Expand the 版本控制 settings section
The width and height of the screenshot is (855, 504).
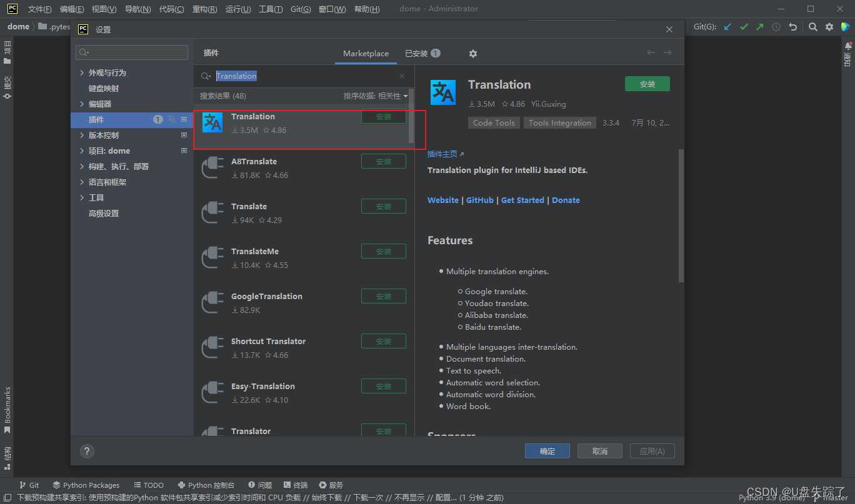(x=82, y=136)
